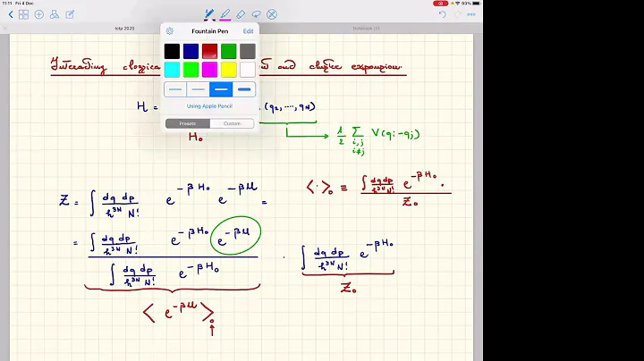Add a new page with plus icon
Image resolution: width=644 pixels, height=361 pixels.
(x=39, y=15)
